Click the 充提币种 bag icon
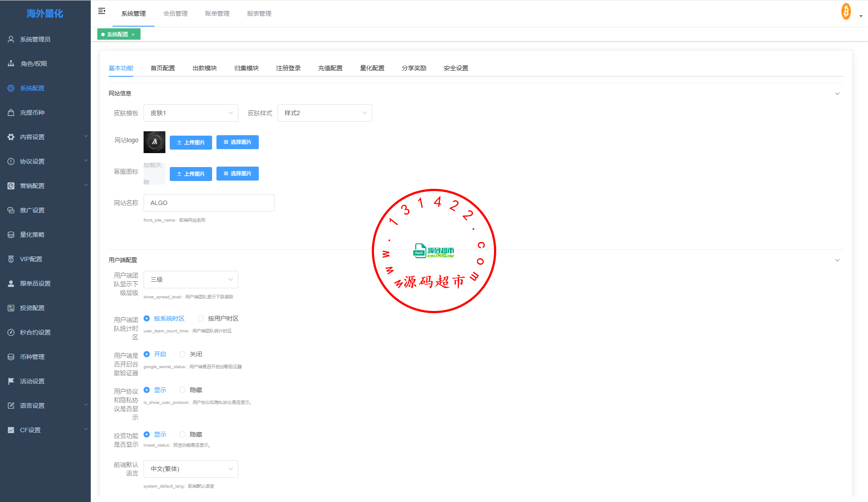 11,113
